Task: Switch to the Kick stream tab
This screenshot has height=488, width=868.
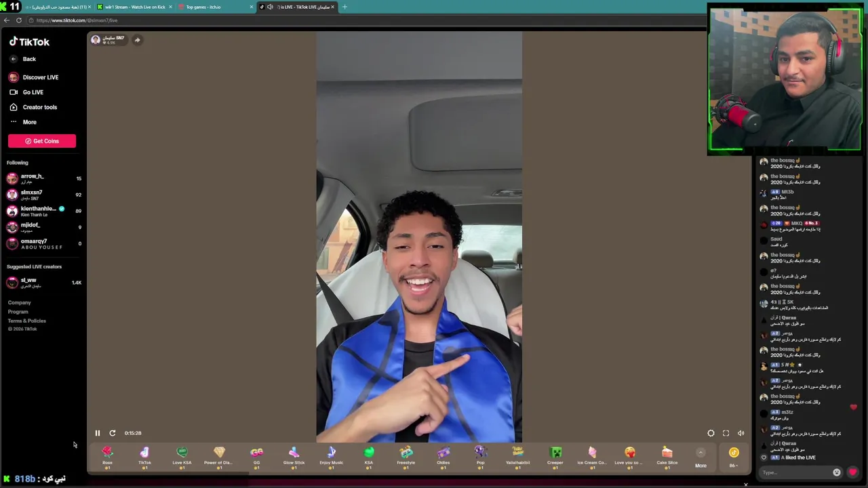Action: tap(134, 7)
